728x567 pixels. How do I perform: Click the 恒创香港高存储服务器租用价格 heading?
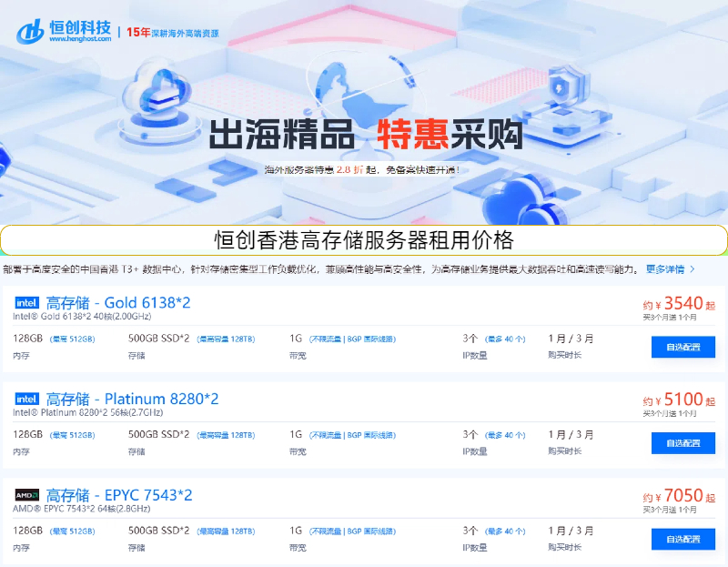364,240
